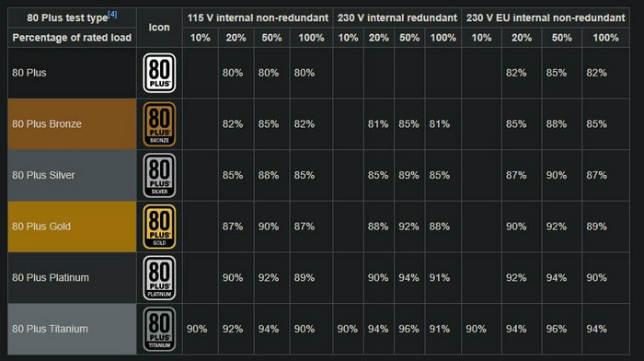644x361 pixels.
Task: Click the 230 V internal redundant header
Action: (397, 17)
